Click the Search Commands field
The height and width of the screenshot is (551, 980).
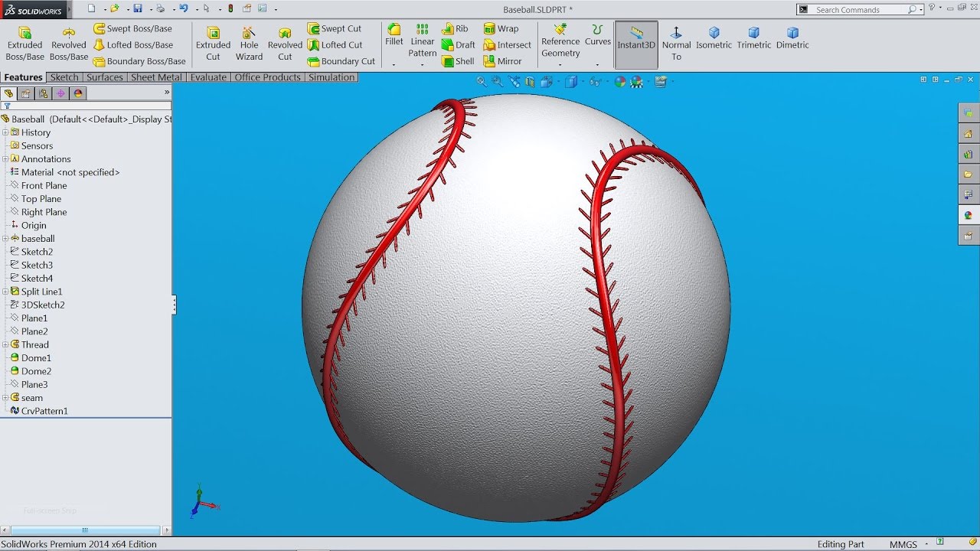[860, 9]
